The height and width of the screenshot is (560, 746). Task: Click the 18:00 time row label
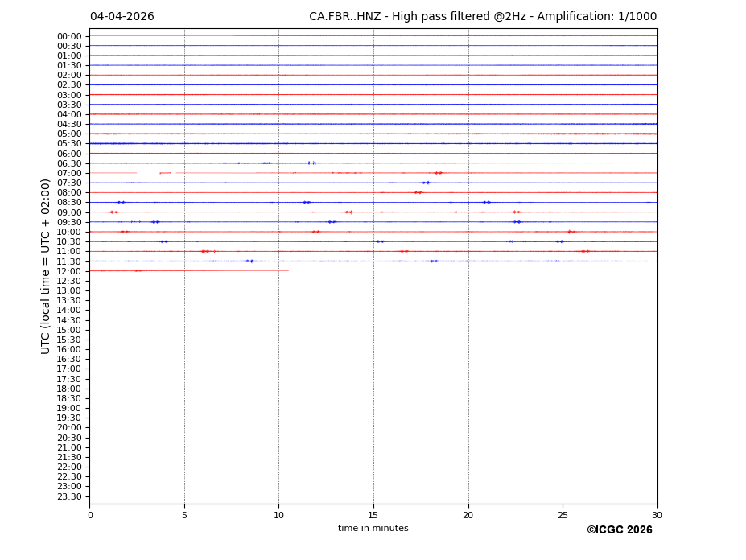point(69,389)
